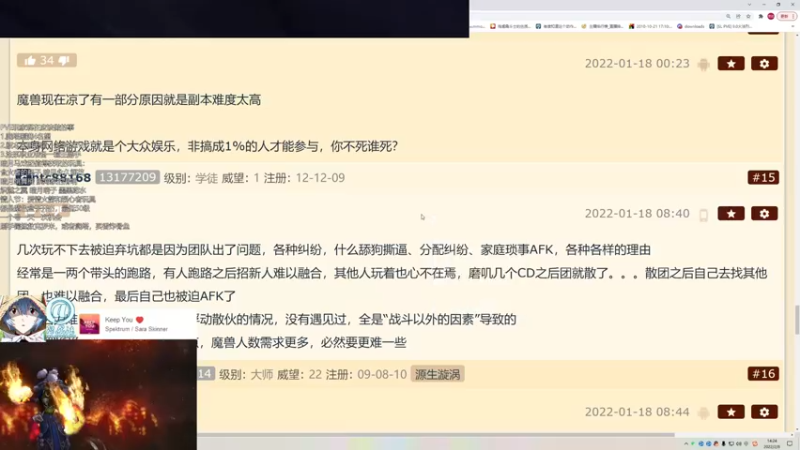Select the line 魔兽现在凉了有一部分原因
The height and width of the screenshot is (450, 800).
[x=139, y=99]
